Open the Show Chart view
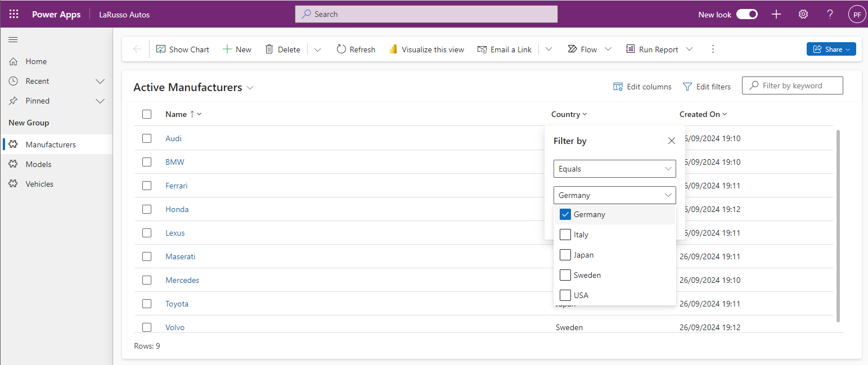The width and height of the screenshot is (868, 365). [182, 49]
